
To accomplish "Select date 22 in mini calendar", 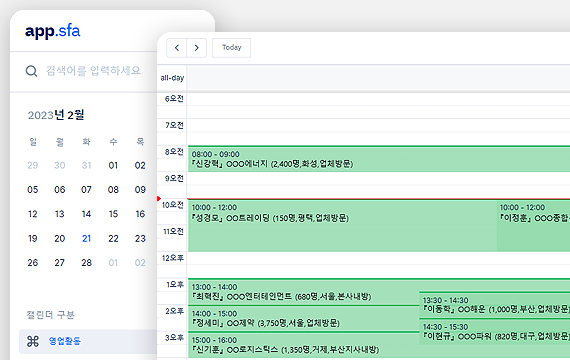I will (x=113, y=238).
